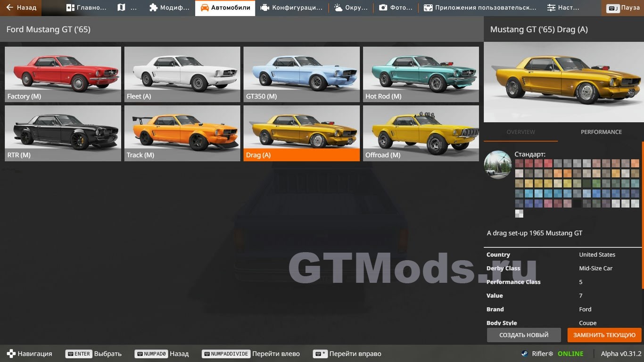Screen dimensions: 644x362
Task: Pick the RTR (M) black Mustang configuration
Action: coord(63,133)
